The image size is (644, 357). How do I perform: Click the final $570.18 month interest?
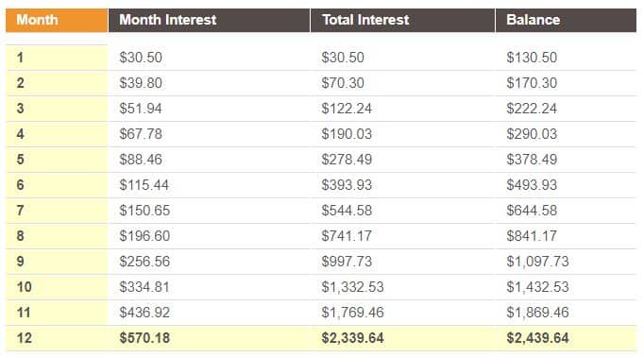[144, 338]
